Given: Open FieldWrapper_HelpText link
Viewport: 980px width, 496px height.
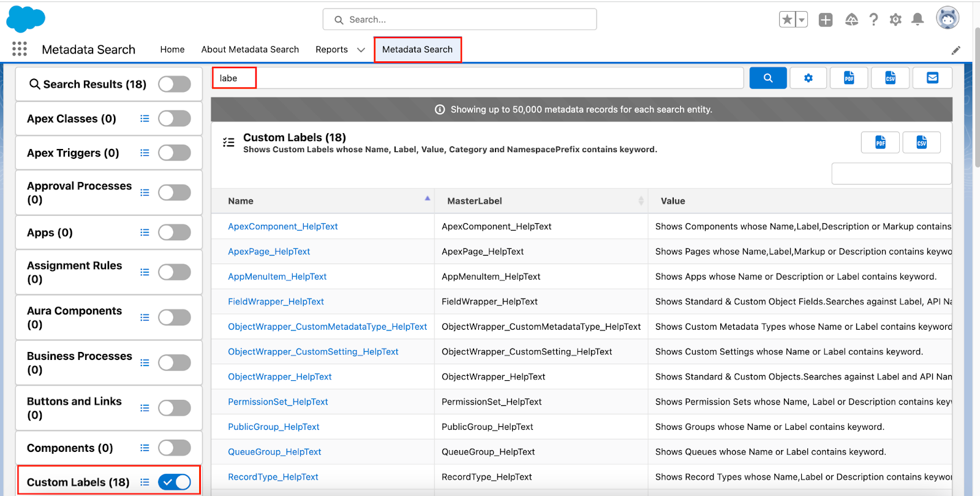Looking at the screenshot, I should click(x=276, y=302).
